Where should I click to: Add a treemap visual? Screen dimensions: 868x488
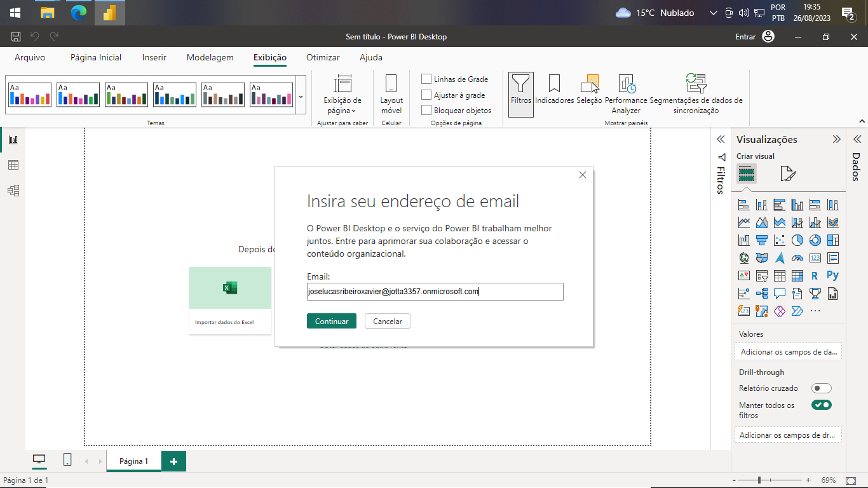click(832, 241)
